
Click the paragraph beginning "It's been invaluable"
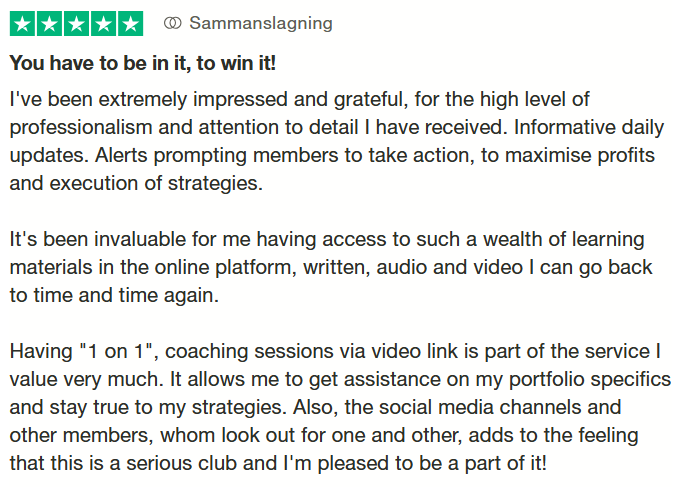click(331, 267)
